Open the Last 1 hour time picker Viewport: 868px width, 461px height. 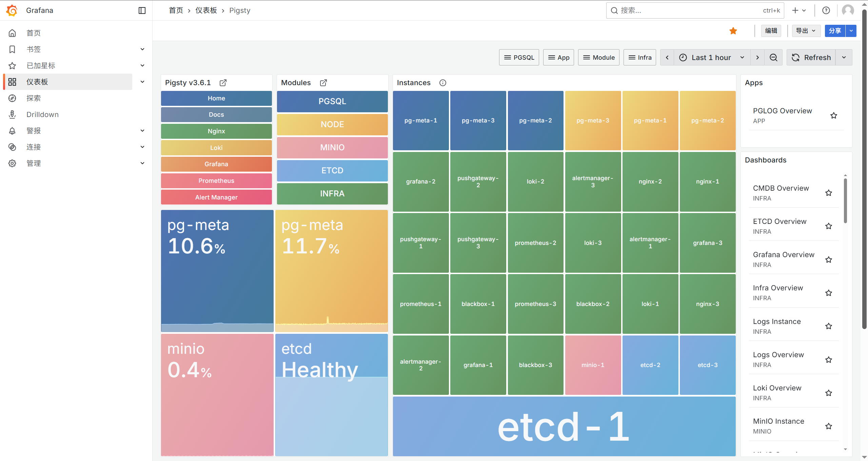[x=711, y=57]
